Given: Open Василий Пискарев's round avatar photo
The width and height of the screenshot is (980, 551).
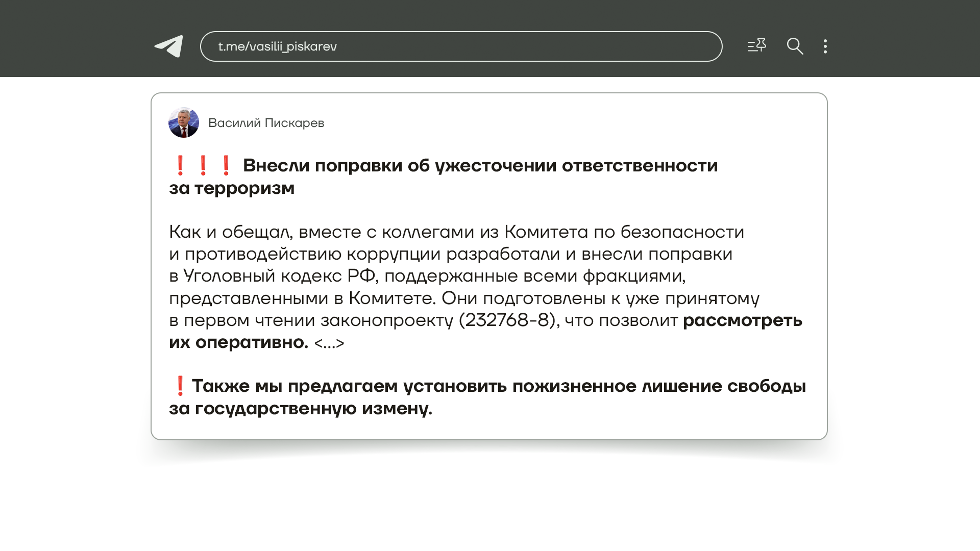Looking at the screenshot, I should click(184, 122).
